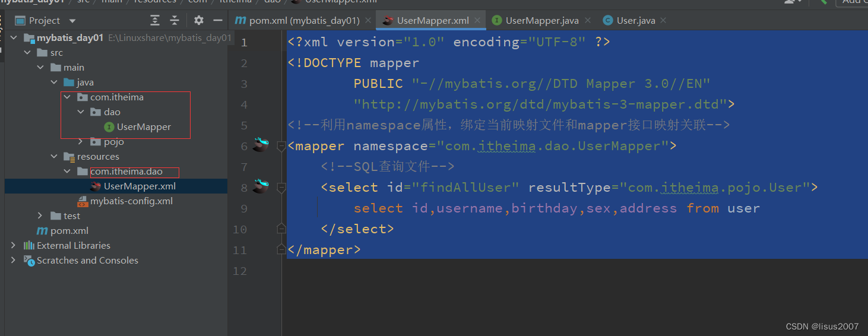Open the UserMapper.java tab
Screen dimensions: 868x336
[x=542, y=21]
